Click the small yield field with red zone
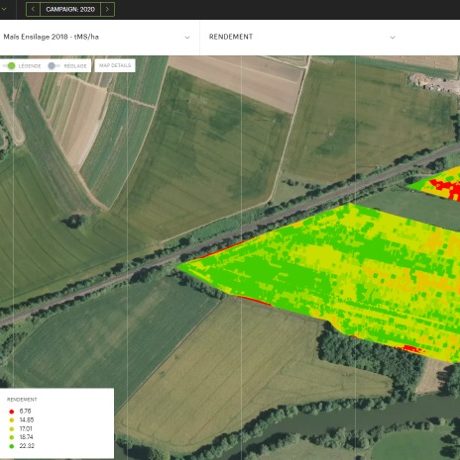The image size is (460, 460). pos(440,185)
